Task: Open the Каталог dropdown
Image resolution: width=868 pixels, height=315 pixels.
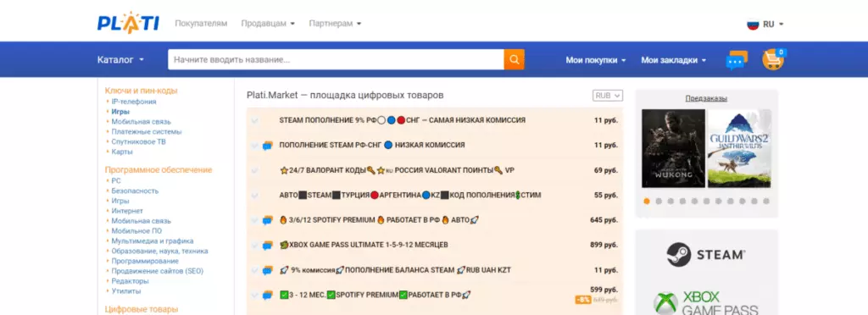Action: tap(120, 59)
